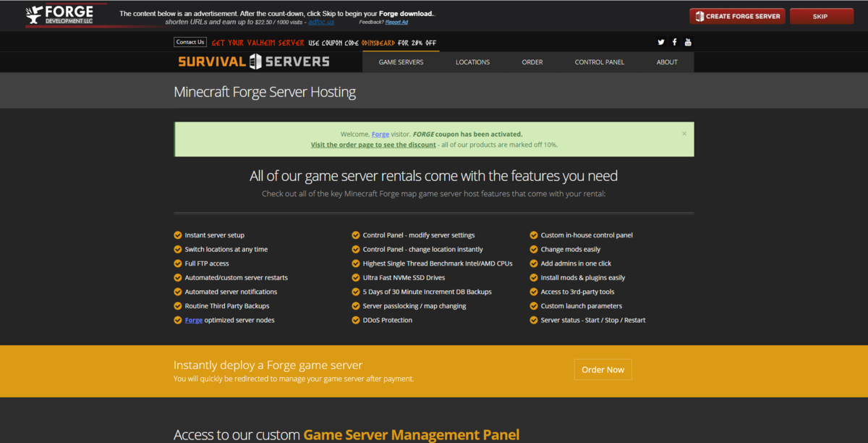This screenshot has height=443, width=868.
Task: Click 'Minecraft Forge Server Hosting' heading
Action: pyautogui.click(x=265, y=93)
